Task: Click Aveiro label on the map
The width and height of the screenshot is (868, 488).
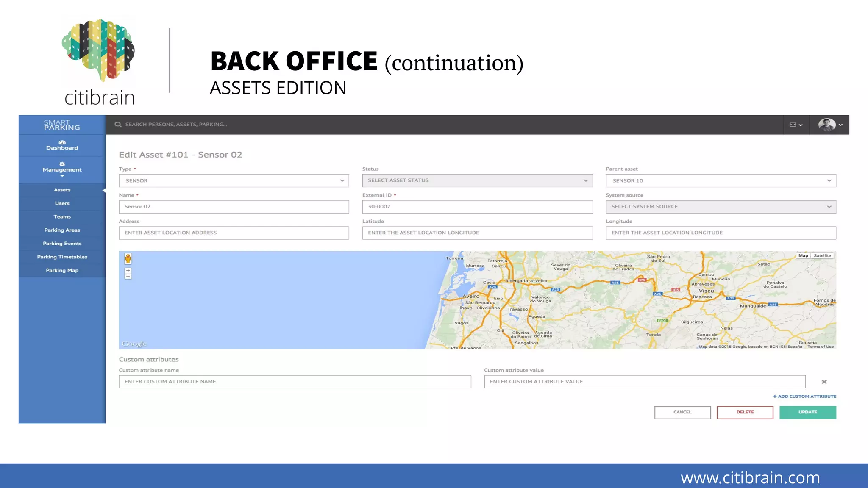Action: coord(471,296)
